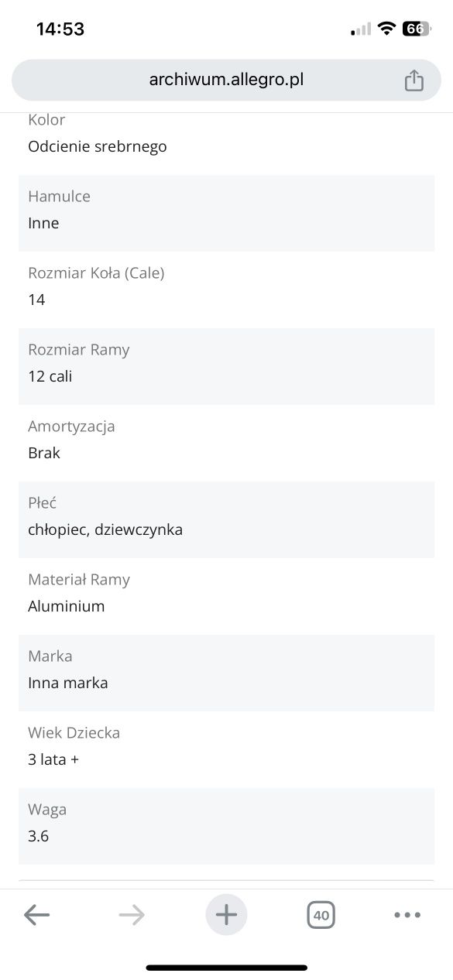Tap the Marka Inna marka row
The height and width of the screenshot is (980, 453).
coord(226,673)
